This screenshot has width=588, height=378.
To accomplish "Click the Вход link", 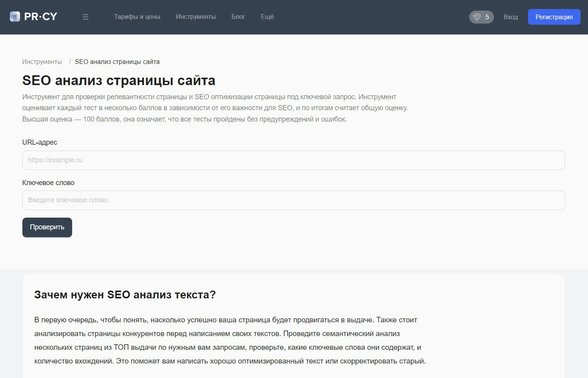I will coord(511,17).
